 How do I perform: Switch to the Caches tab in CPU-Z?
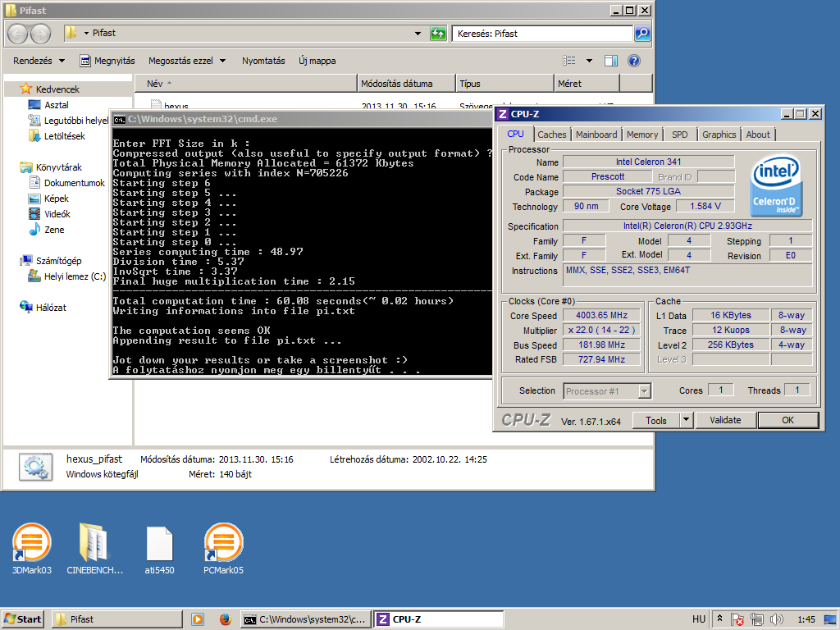[x=552, y=135]
